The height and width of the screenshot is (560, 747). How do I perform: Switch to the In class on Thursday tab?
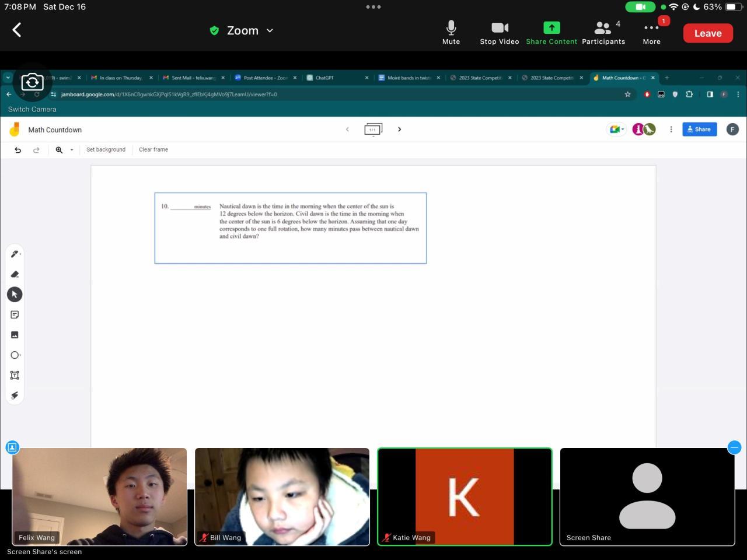(x=121, y=78)
